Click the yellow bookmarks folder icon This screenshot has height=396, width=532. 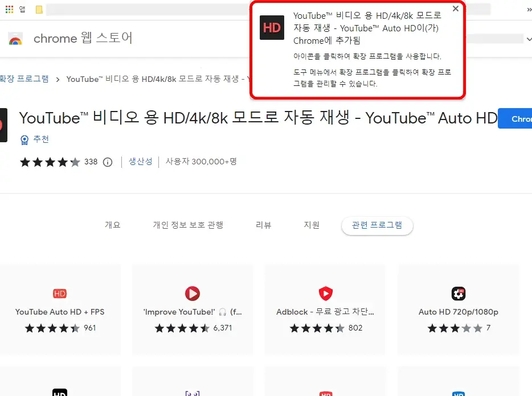pos(38,9)
